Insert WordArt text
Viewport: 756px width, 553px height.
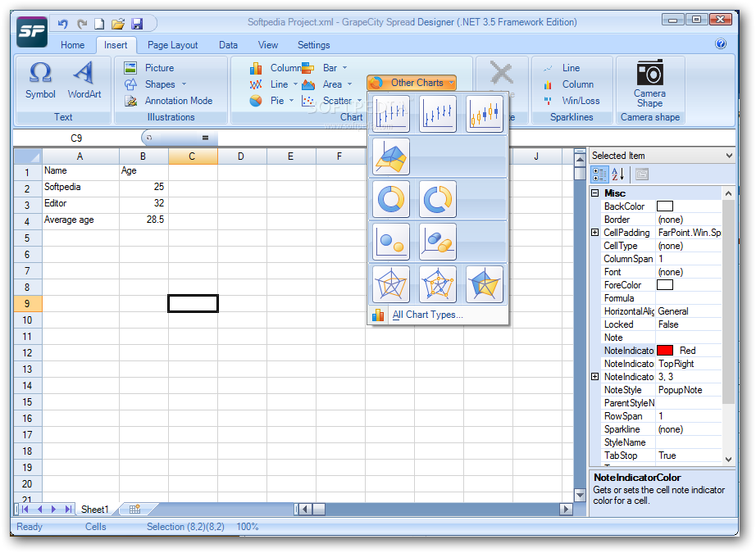[84, 80]
